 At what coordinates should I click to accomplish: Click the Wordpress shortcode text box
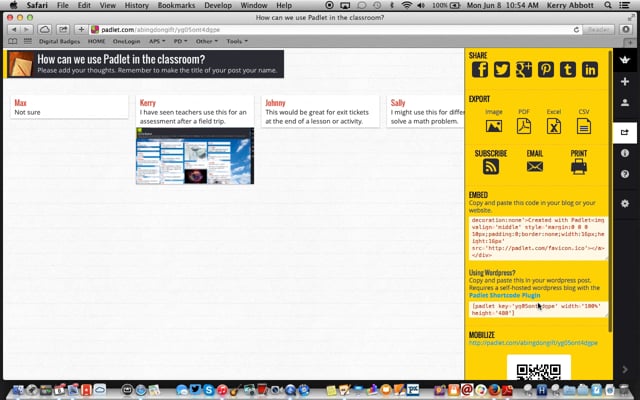pyautogui.click(x=538, y=309)
